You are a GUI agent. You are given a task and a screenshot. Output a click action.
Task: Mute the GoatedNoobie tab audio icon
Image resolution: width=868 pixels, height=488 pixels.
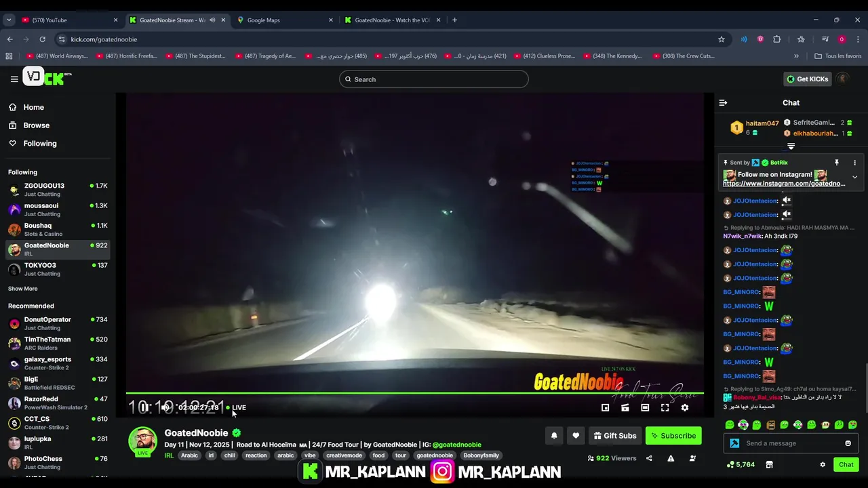212,20
